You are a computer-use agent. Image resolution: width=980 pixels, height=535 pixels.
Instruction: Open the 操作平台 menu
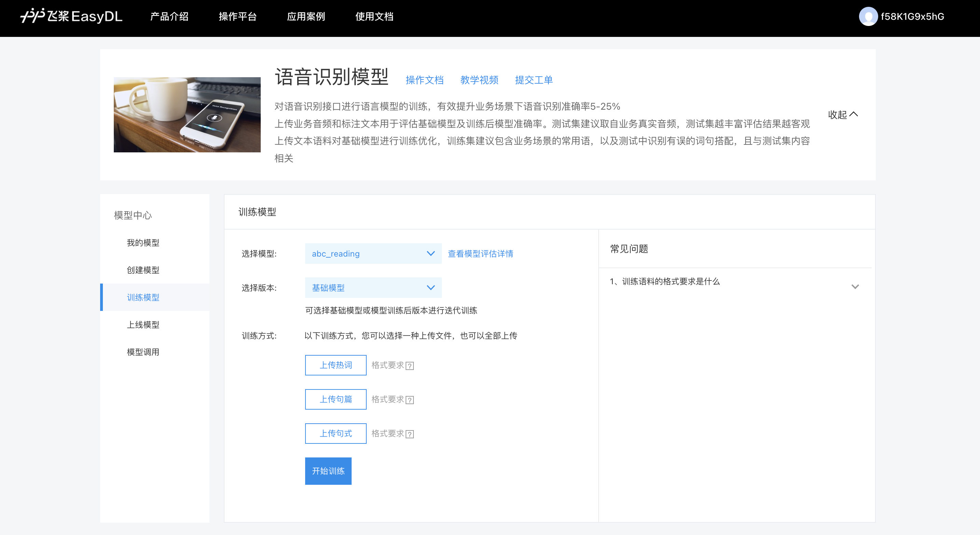238,16
